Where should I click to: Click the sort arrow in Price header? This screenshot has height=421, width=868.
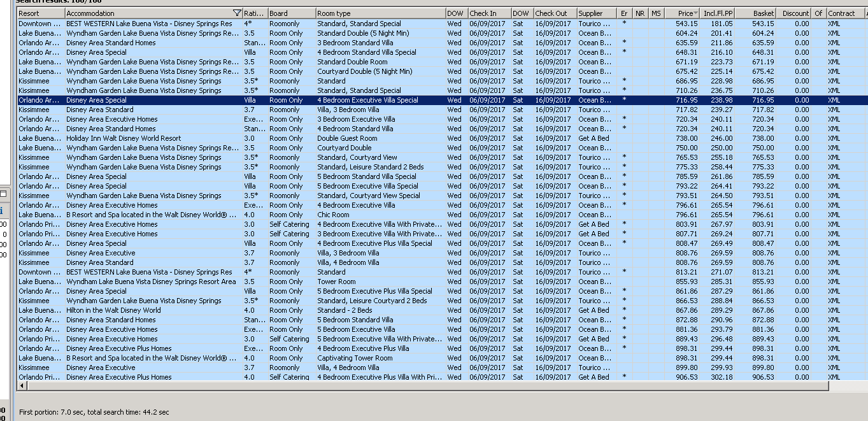tap(695, 13)
